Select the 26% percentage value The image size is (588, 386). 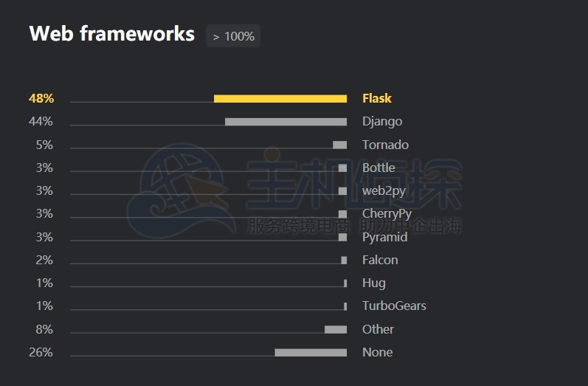41,352
